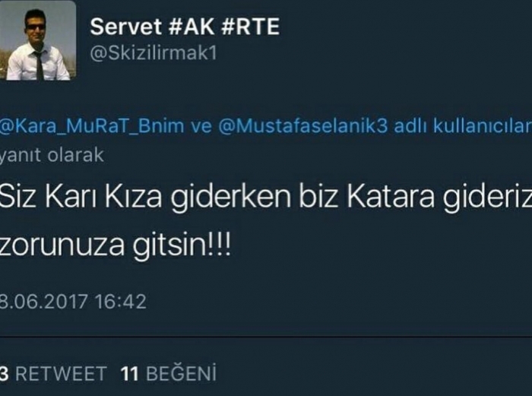Open the @Skizilirmak1 handle
Image resolution: width=532 pixels, height=396 pixels.
click(154, 53)
